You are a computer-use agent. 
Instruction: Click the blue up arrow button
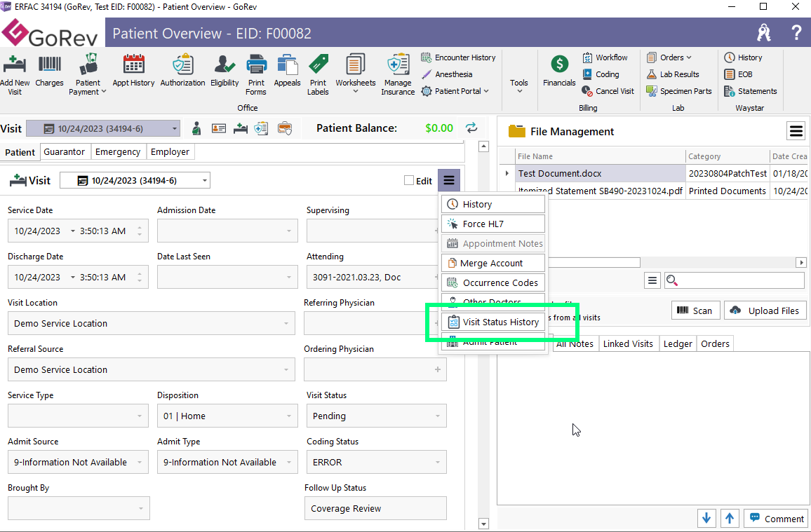pyautogui.click(x=730, y=517)
